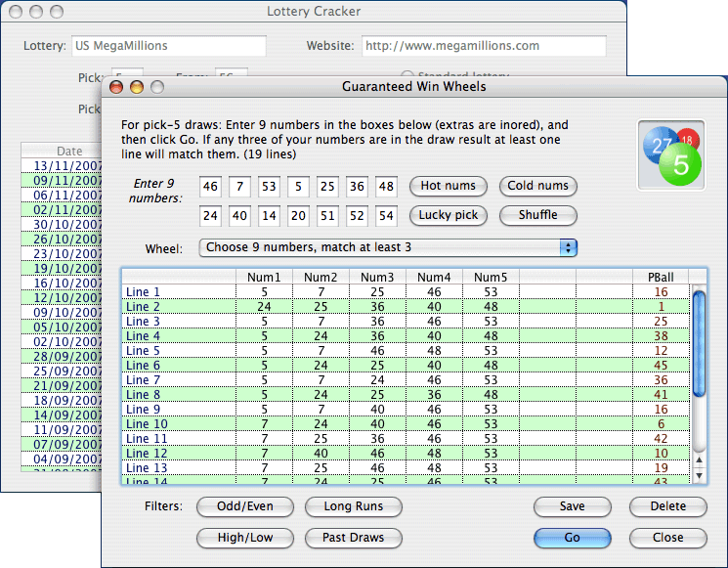The height and width of the screenshot is (568, 728).
Task: Click the table scrollbar up arrow
Action: click(x=699, y=459)
